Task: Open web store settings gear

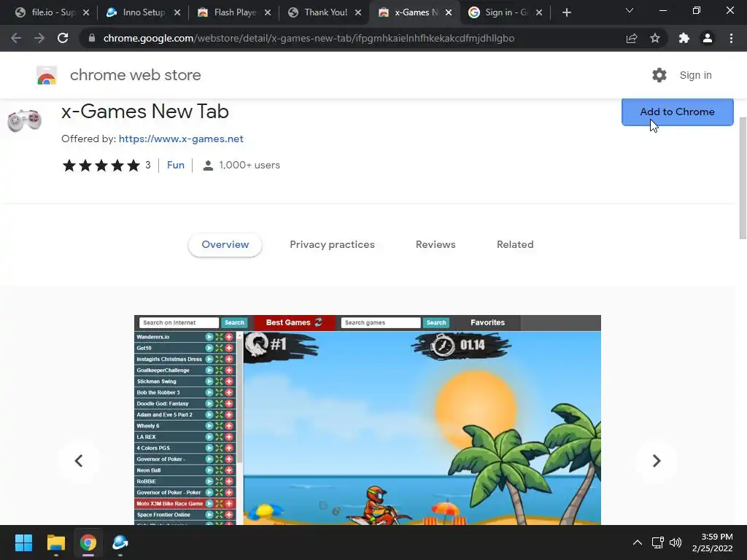Action: pyautogui.click(x=659, y=75)
